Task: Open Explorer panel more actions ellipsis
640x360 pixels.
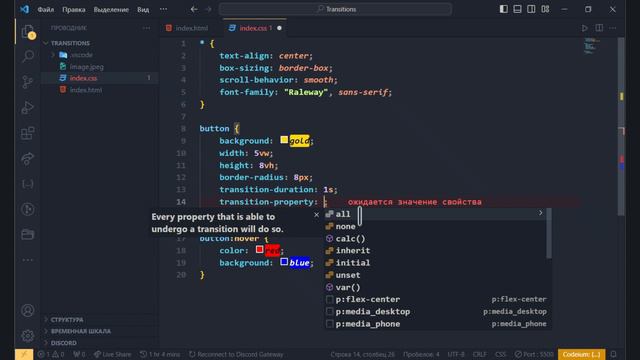Action: pos(146,28)
